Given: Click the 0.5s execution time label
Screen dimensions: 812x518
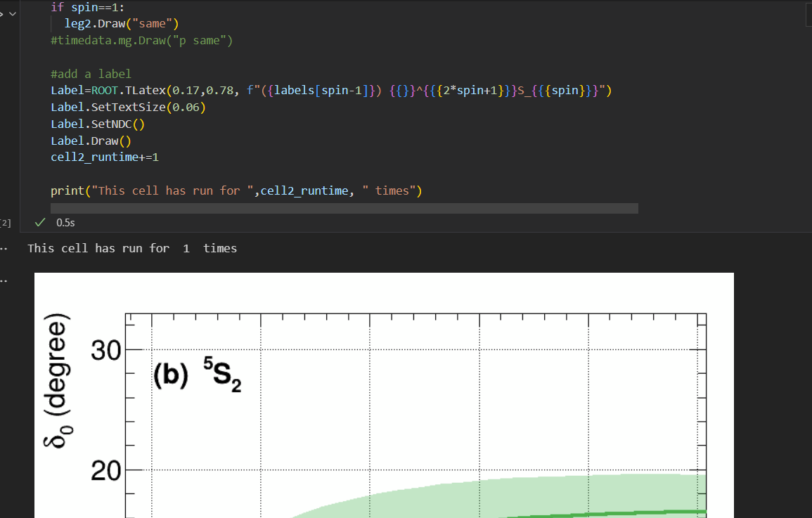Looking at the screenshot, I should click(65, 222).
